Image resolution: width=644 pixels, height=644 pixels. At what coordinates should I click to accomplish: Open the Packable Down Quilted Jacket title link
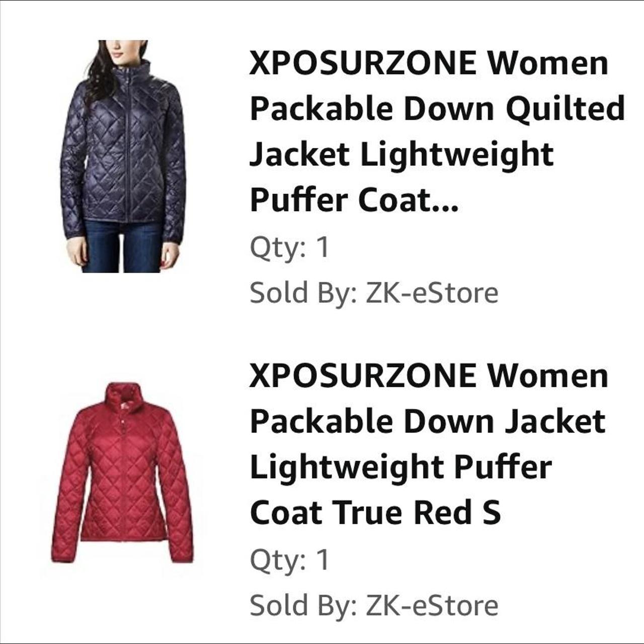coord(437,131)
